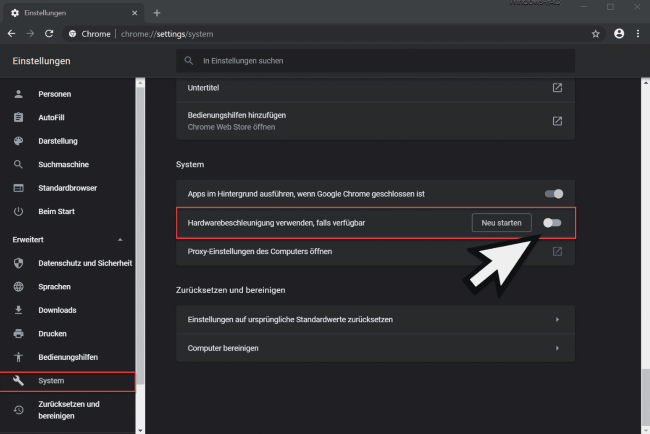Click the sidebar scrollbar up arrow
650x434 pixels.
pos(140,83)
